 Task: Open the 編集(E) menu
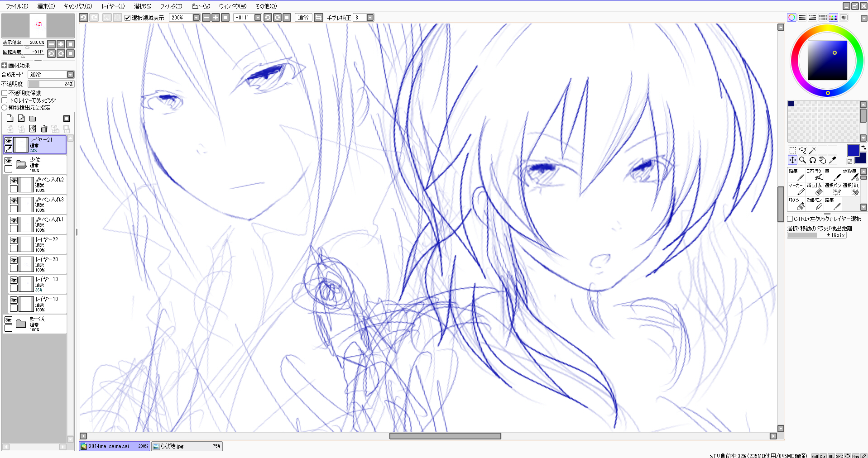tap(46, 6)
